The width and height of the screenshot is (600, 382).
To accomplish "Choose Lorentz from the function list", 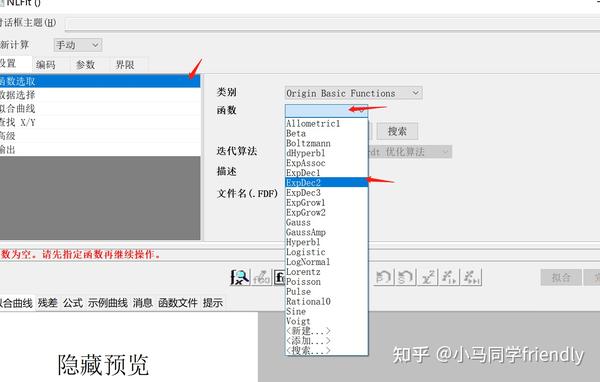I will point(326,272).
